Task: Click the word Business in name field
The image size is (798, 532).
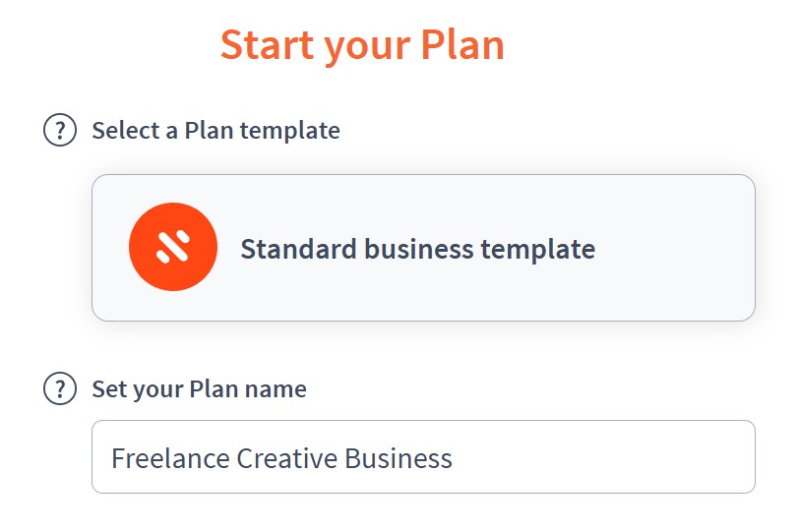Action: 399,457
